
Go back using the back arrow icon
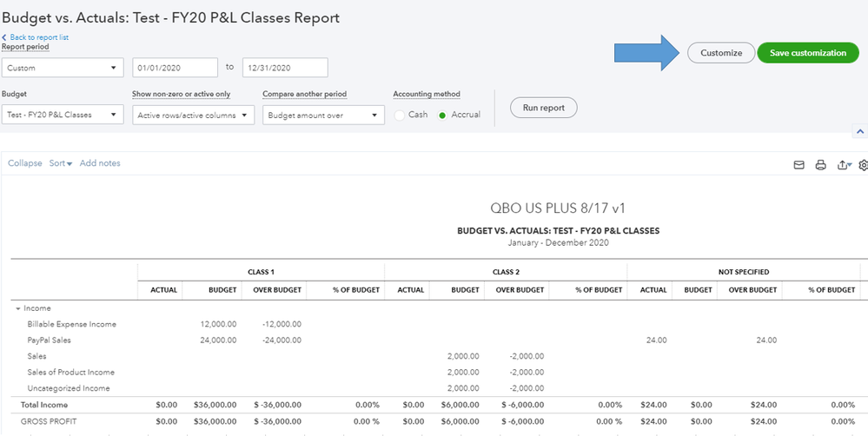tap(4, 37)
